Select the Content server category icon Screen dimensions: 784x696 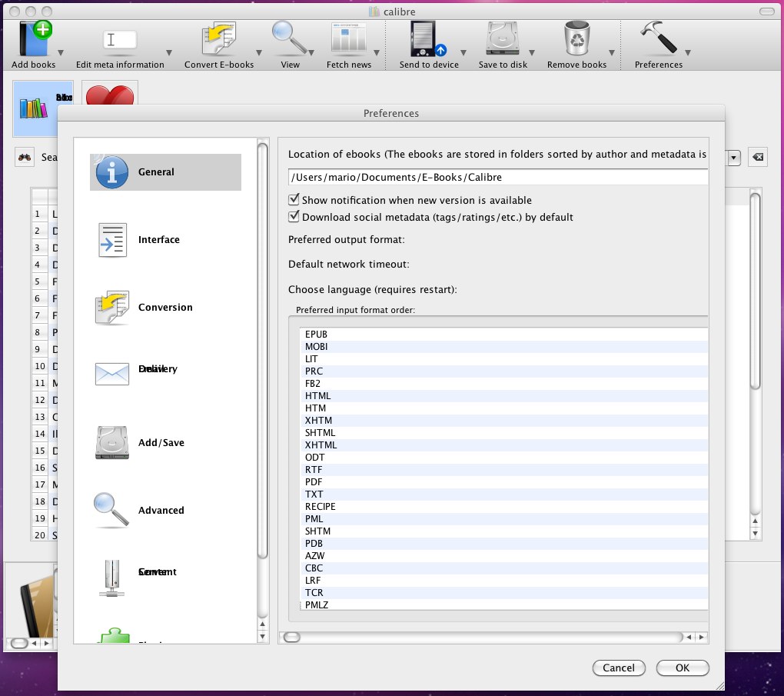click(x=111, y=578)
